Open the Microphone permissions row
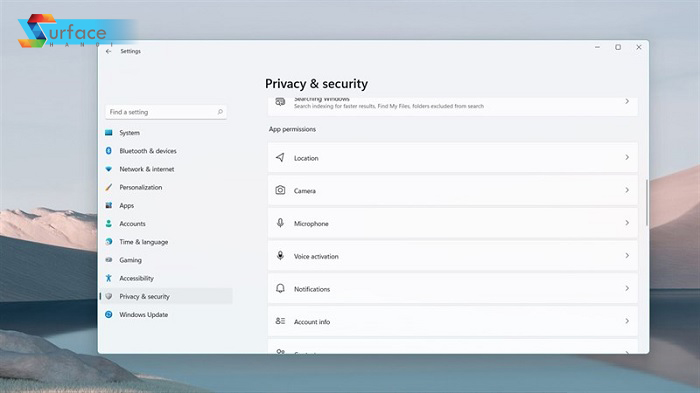The image size is (700, 393). pyautogui.click(x=453, y=223)
